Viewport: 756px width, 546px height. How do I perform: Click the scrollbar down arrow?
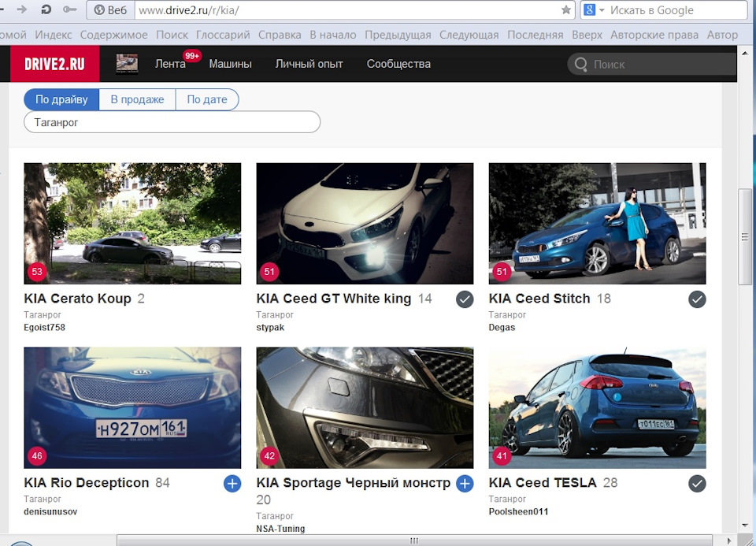745,525
